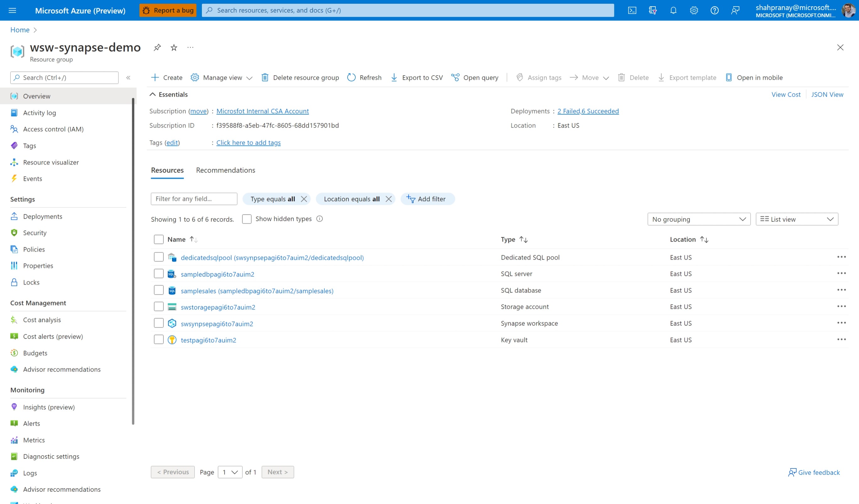The width and height of the screenshot is (859, 504).
Task: Open portal hamburger menu
Action: coord(12,10)
